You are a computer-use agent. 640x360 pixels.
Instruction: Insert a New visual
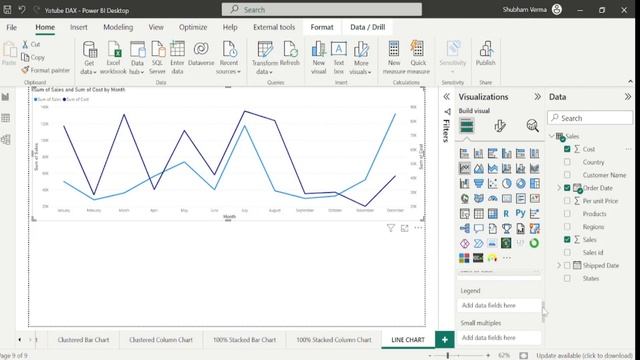click(x=319, y=58)
